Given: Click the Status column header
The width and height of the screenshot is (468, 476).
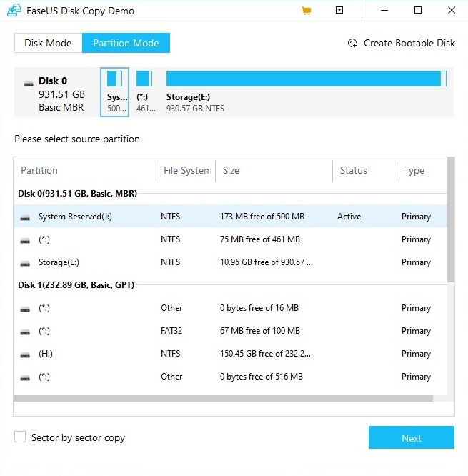Looking at the screenshot, I should click(x=353, y=170).
